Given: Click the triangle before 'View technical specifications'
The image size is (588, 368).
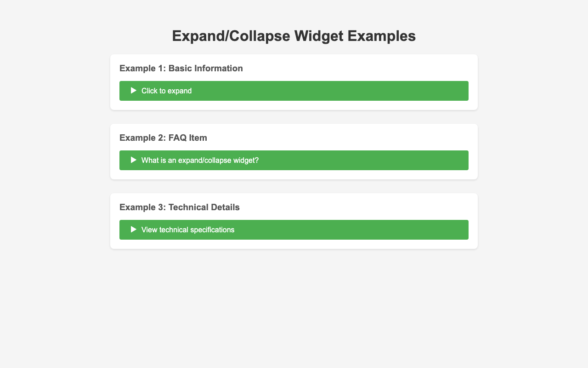Looking at the screenshot, I should click(x=134, y=230).
